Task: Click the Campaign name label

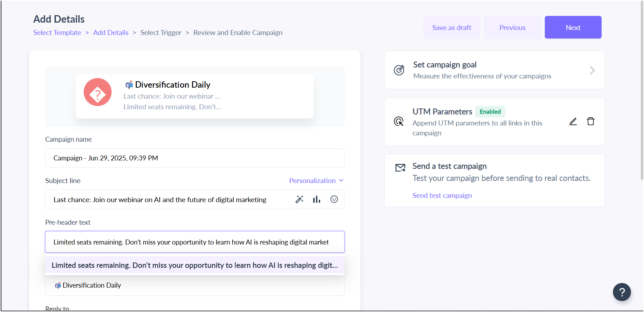Action: coord(68,139)
